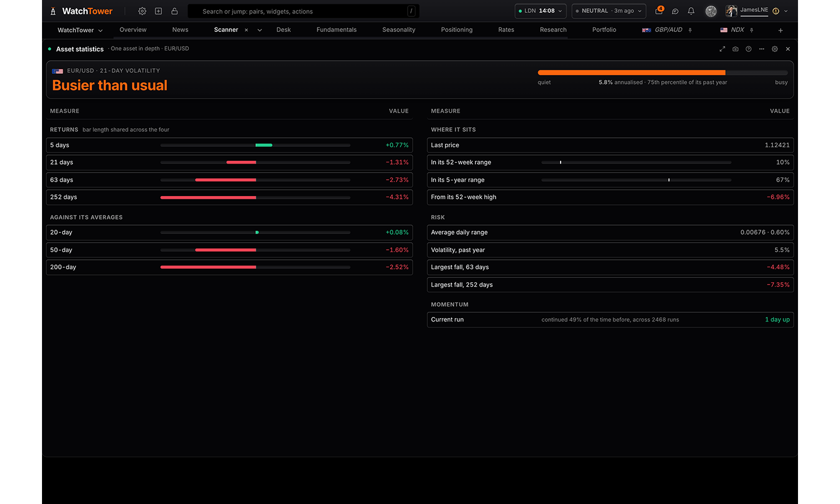Close the Scanner tab
The height and width of the screenshot is (504, 840).
(246, 30)
